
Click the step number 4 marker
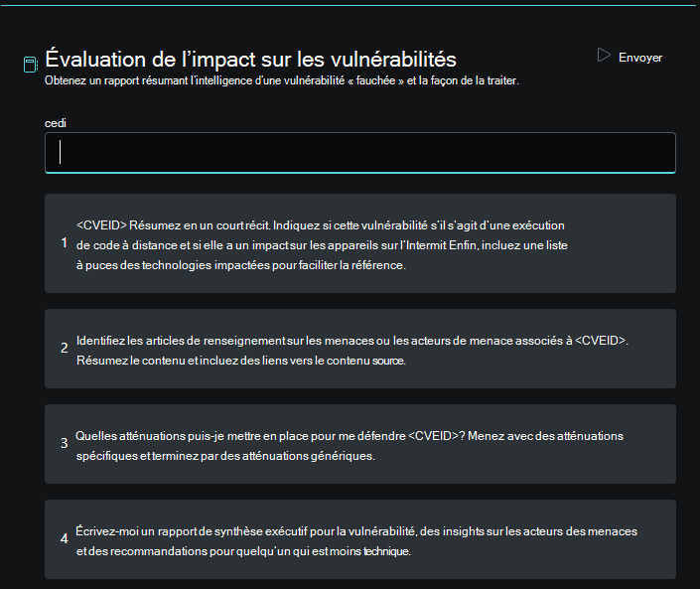point(64,539)
